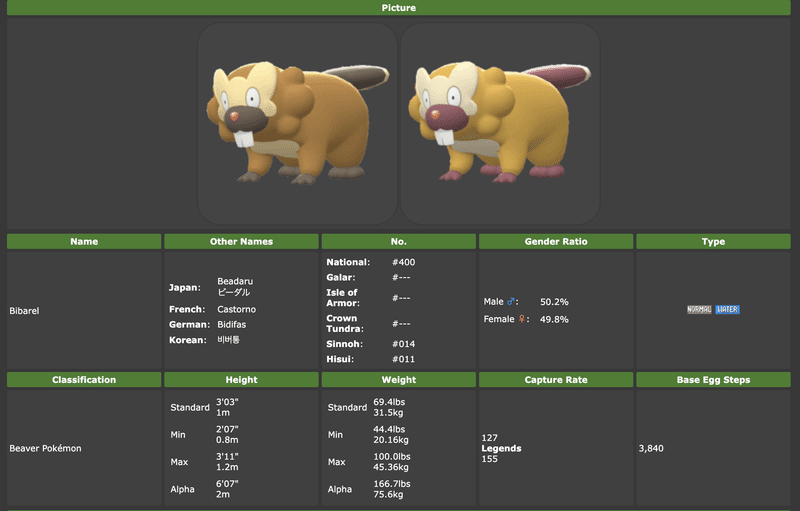This screenshot has width=800, height=511.
Task: Click Min height 2'07"
Action: coord(227,429)
